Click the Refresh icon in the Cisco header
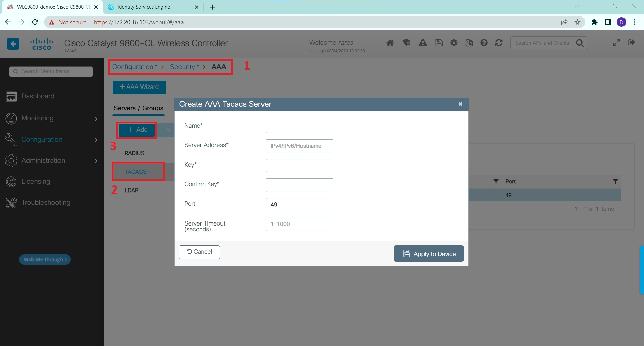The width and height of the screenshot is (644, 346). point(499,43)
